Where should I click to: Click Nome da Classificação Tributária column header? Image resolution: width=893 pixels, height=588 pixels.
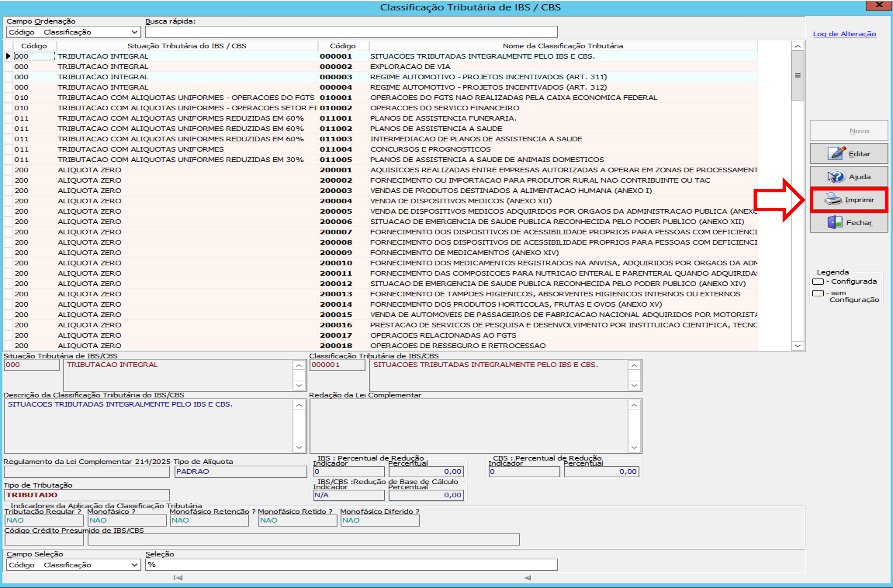point(562,46)
